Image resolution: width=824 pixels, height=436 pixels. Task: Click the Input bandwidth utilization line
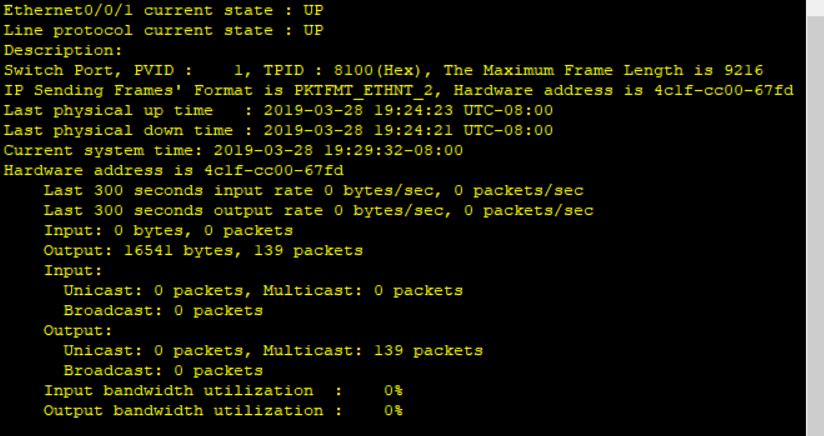pyautogui.click(x=223, y=391)
